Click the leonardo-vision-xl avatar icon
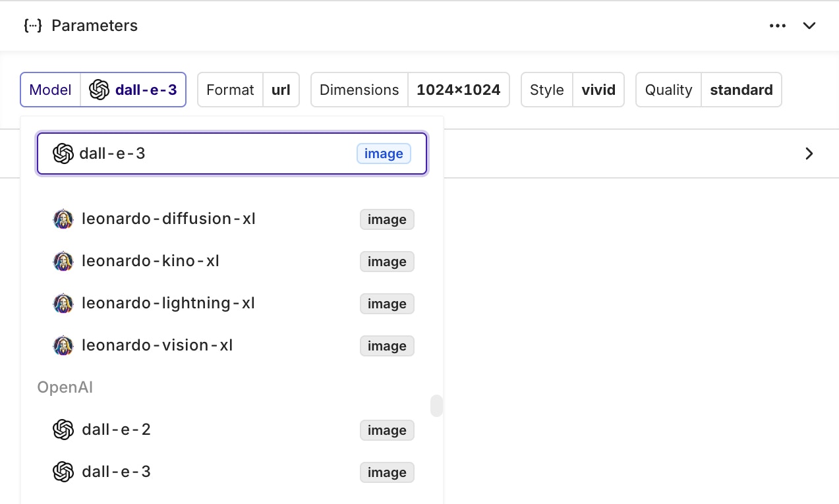Viewport: 839px width, 504px height. coord(63,345)
